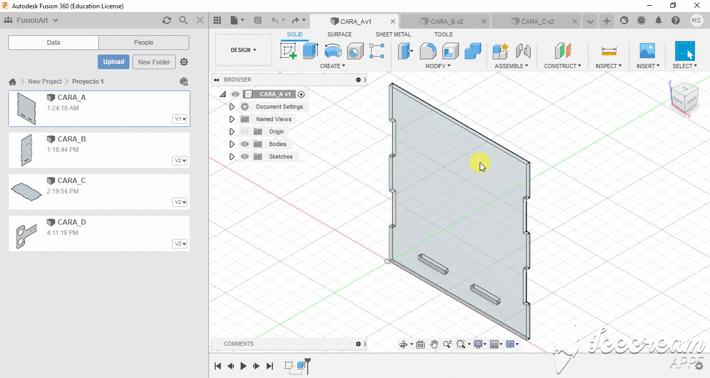Refresh the data panel
The image size is (710, 378).
[x=167, y=20]
